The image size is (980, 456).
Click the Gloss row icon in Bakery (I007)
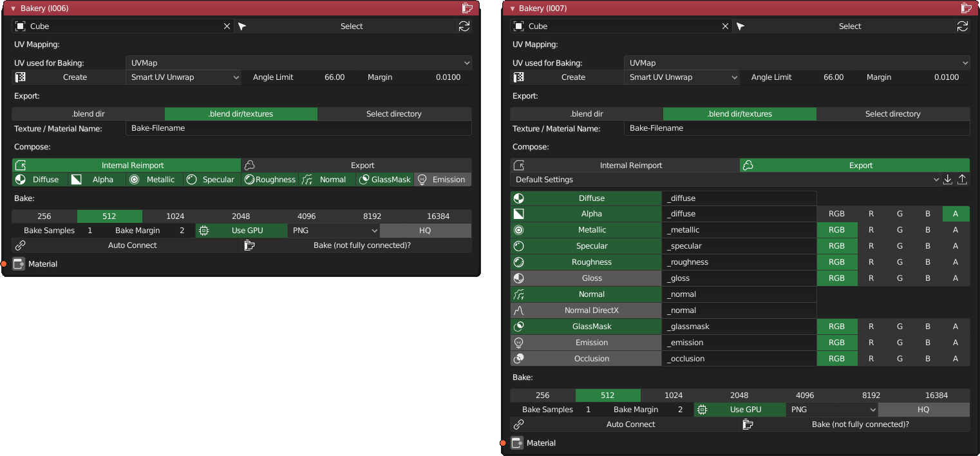[518, 278]
